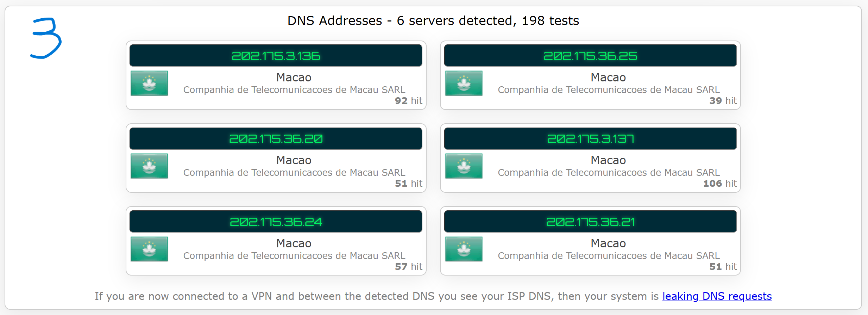Click the blue handwritten number 3
The width and height of the screenshot is (868, 315).
coord(46,38)
